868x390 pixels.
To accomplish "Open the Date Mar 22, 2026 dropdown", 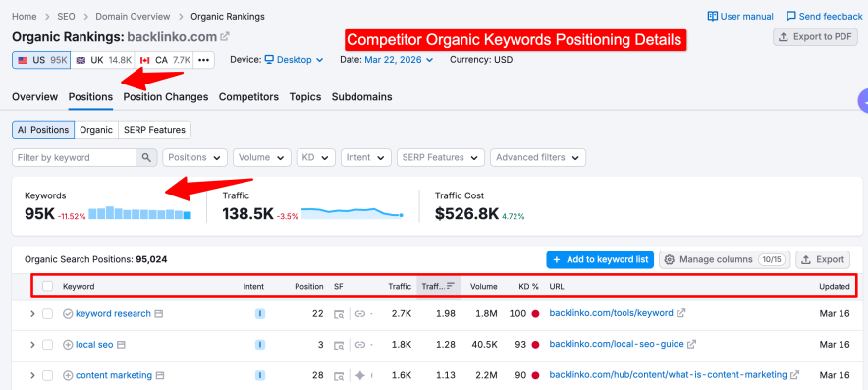I will click(x=399, y=60).
